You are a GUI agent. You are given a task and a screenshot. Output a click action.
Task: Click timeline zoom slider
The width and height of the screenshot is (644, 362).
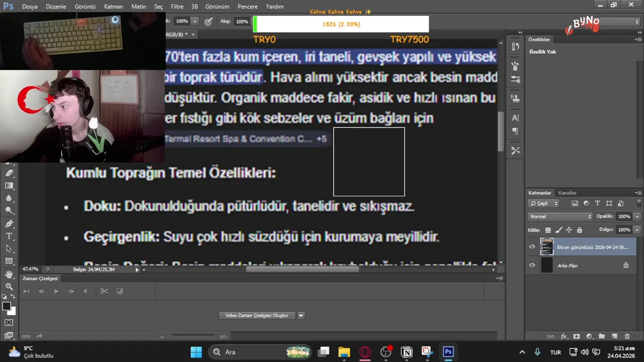pos(193,336)
